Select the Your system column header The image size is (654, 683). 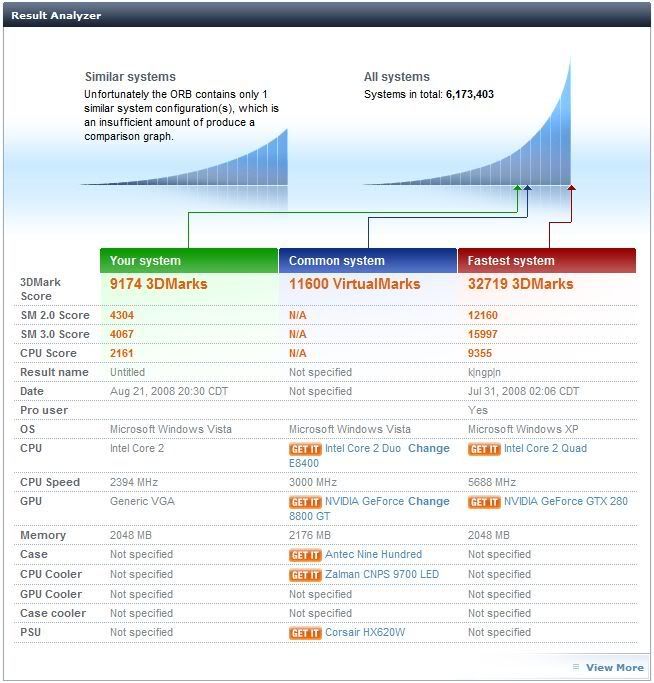click(189, 260)
